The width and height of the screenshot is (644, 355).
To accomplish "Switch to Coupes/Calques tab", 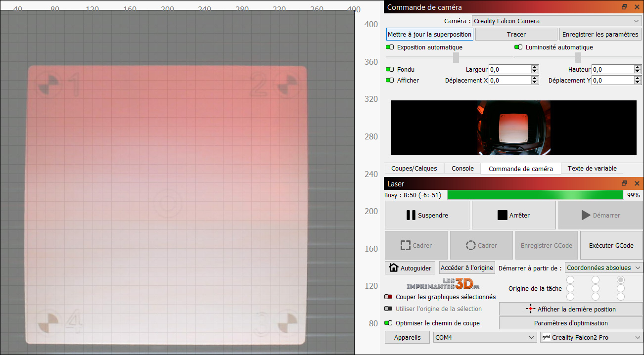I will coord(414,169).
